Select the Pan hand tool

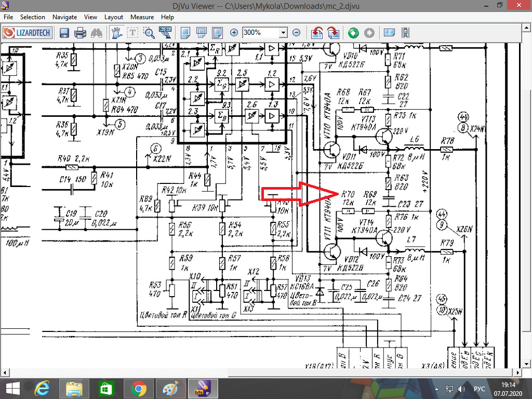pyautogui.click(x=117, y=33)
